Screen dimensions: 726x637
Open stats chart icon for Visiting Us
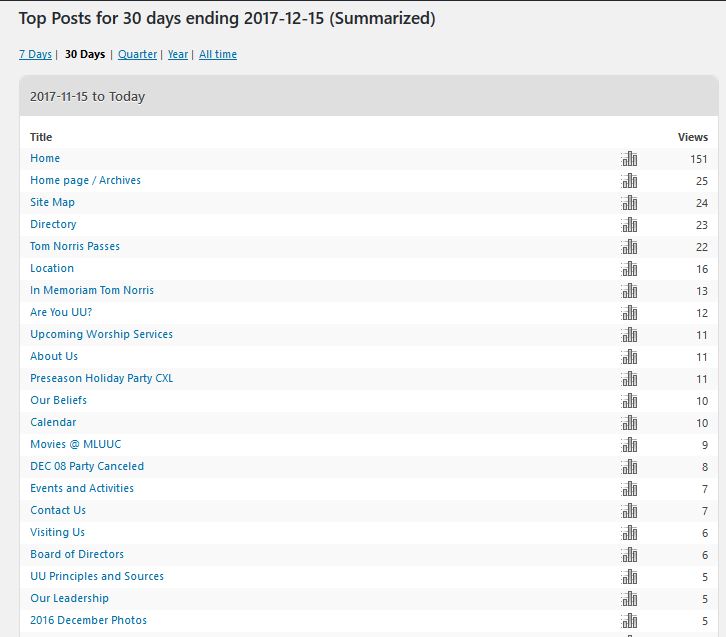pyautogui.click(x=629, y=532)
